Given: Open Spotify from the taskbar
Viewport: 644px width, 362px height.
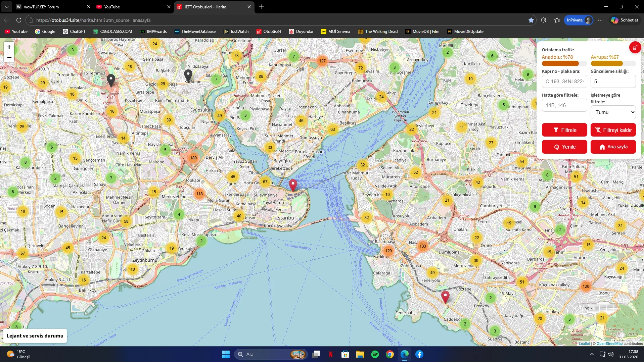Looking at the screenshot, I should pos(375,354).
